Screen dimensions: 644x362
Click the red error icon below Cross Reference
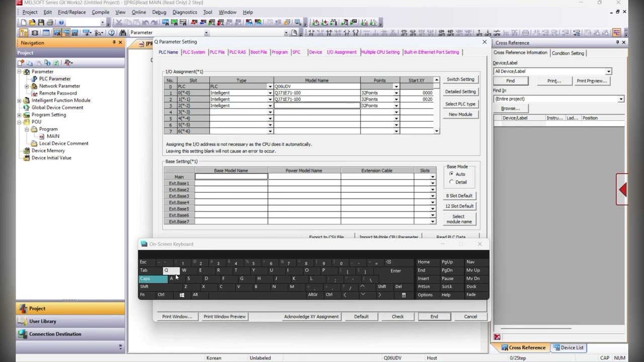pyautogui.click(x=497, y=337)
